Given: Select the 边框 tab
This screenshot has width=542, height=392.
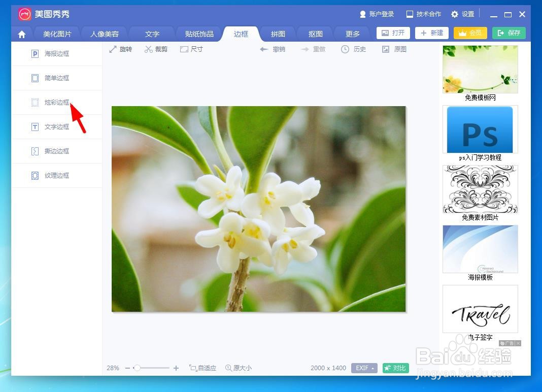Looking at the screenshot, I should (241, 34).
